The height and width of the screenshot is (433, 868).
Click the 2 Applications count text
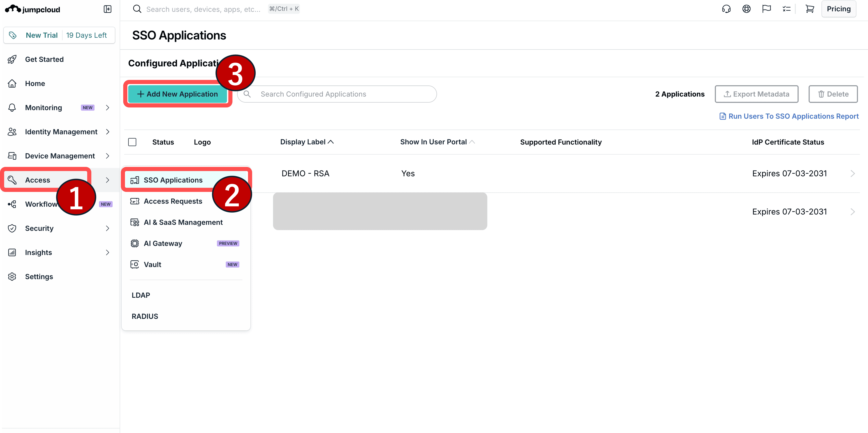680,94
